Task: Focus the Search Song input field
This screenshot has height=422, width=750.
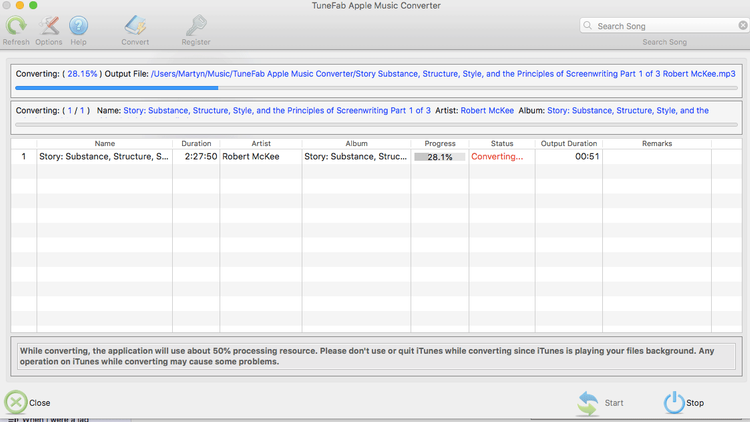Action: click(665, 26)
